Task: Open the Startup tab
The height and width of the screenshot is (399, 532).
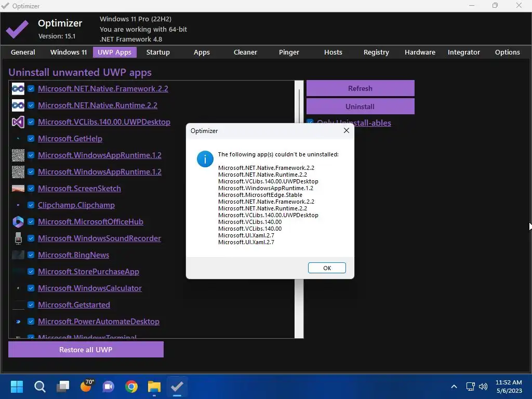Action: click(158, 52)
